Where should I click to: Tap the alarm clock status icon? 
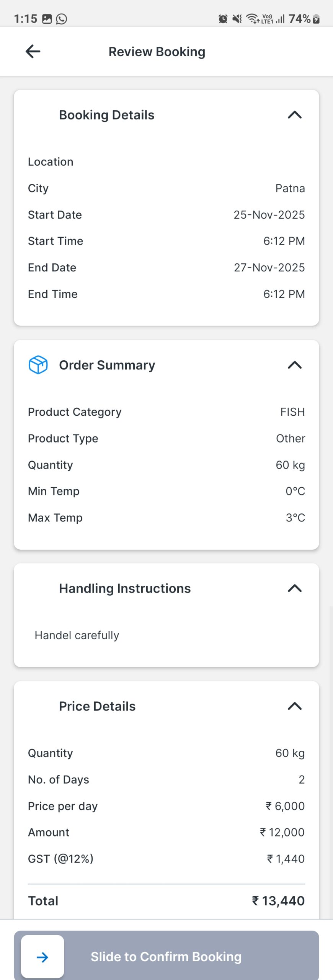(x=223, y=19)
